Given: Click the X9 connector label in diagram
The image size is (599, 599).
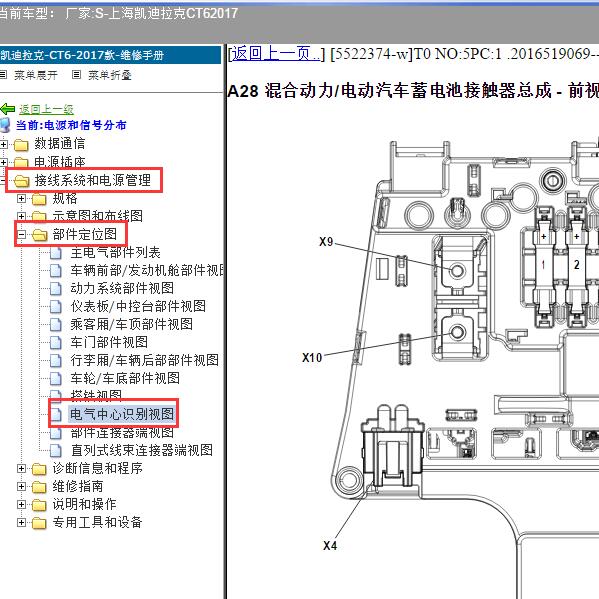Looking at the screenshot, I should click(x=326, y=242).
